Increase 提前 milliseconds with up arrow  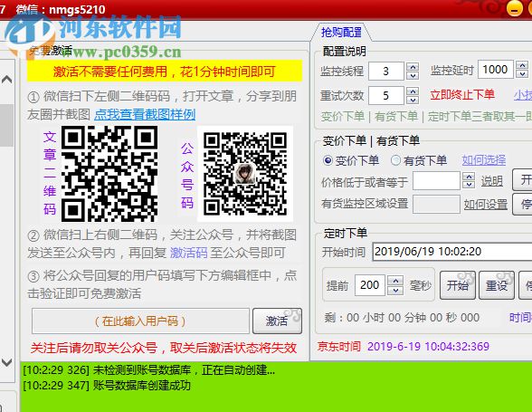[395, 281]
